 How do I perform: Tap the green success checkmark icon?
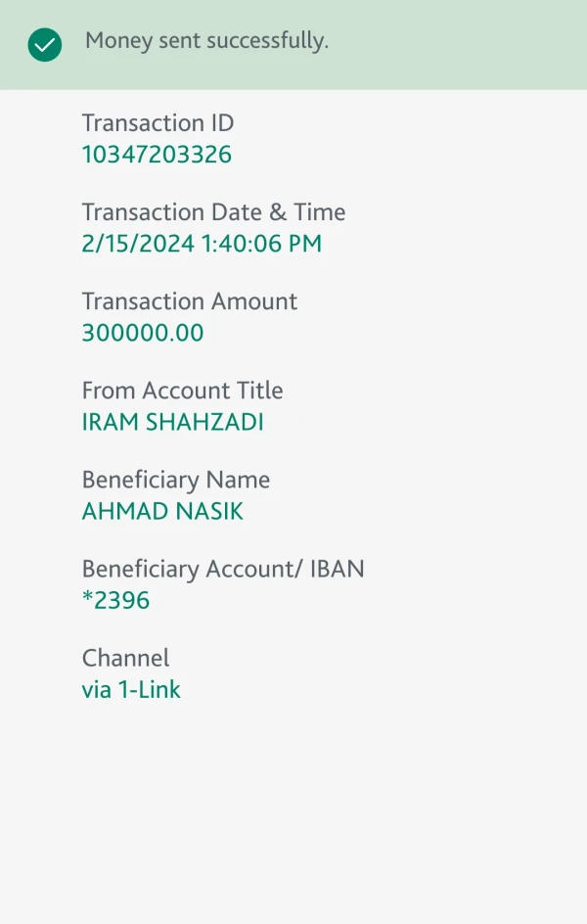pos(45,44)
